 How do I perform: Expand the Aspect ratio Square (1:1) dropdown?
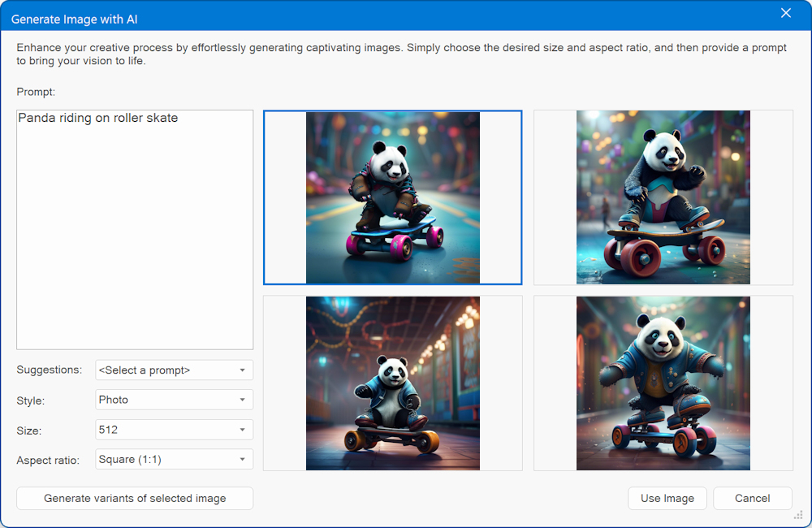point(174,460)
